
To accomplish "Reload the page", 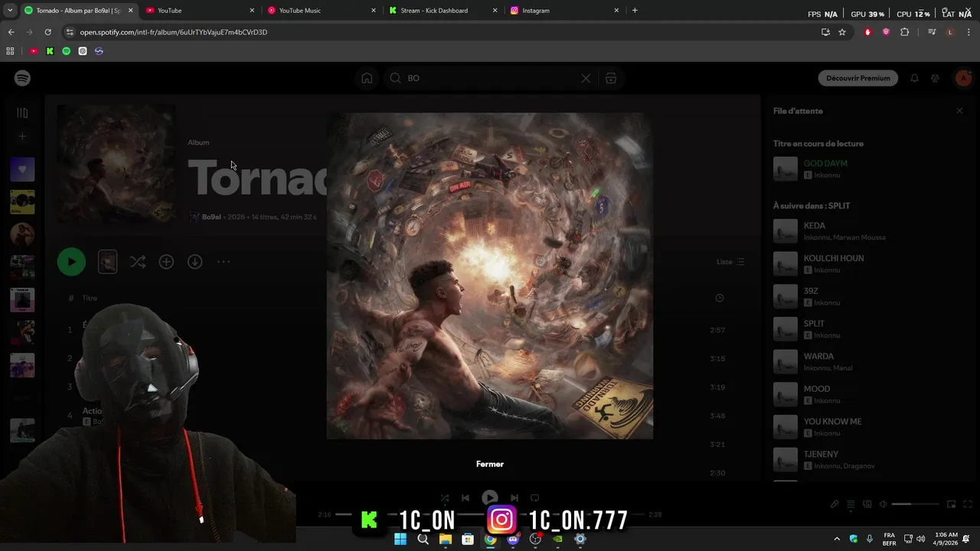I will (47, 32).
